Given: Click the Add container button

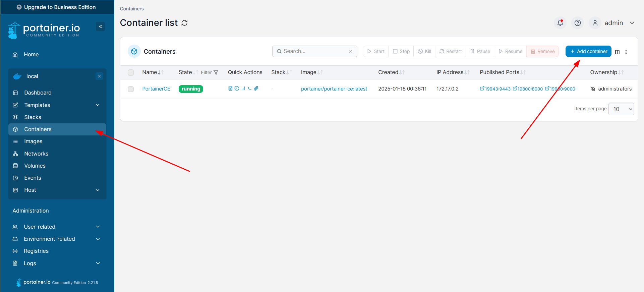Looking at the screenshot, I should (588, 51).
